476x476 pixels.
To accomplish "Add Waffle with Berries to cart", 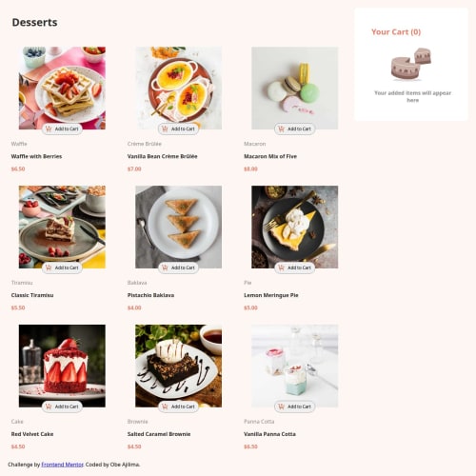I will (x=62, y=129).
